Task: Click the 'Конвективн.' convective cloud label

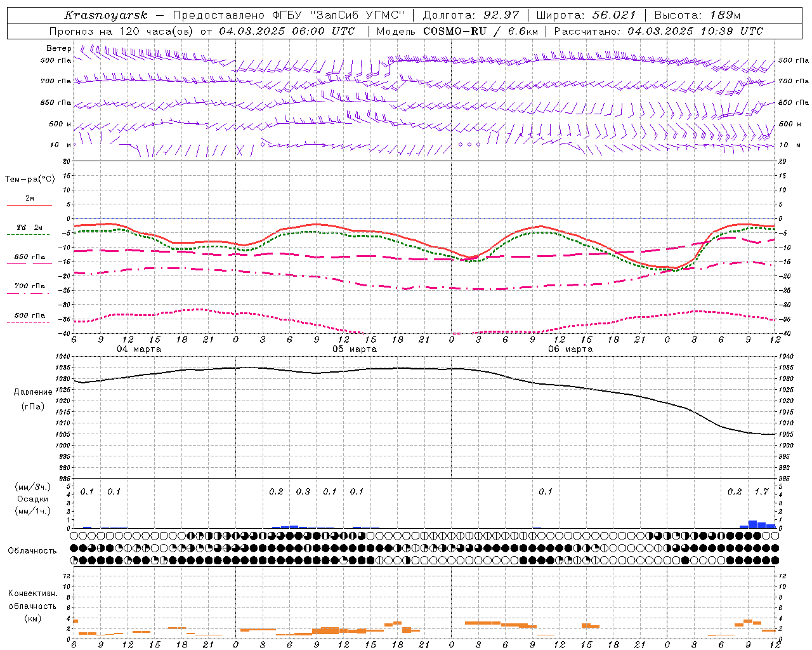Action: click(33, 594)
